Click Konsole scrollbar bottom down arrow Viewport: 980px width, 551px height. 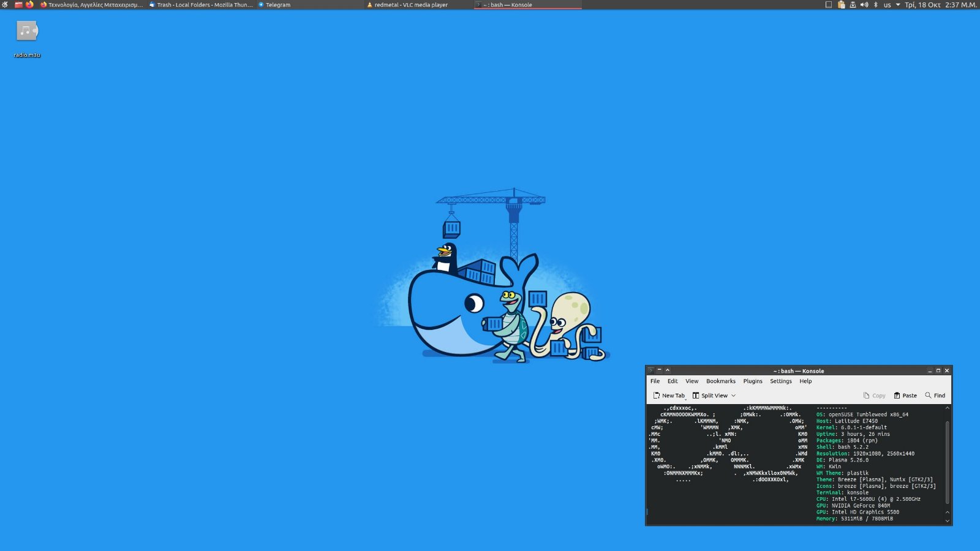click(948, 521)
